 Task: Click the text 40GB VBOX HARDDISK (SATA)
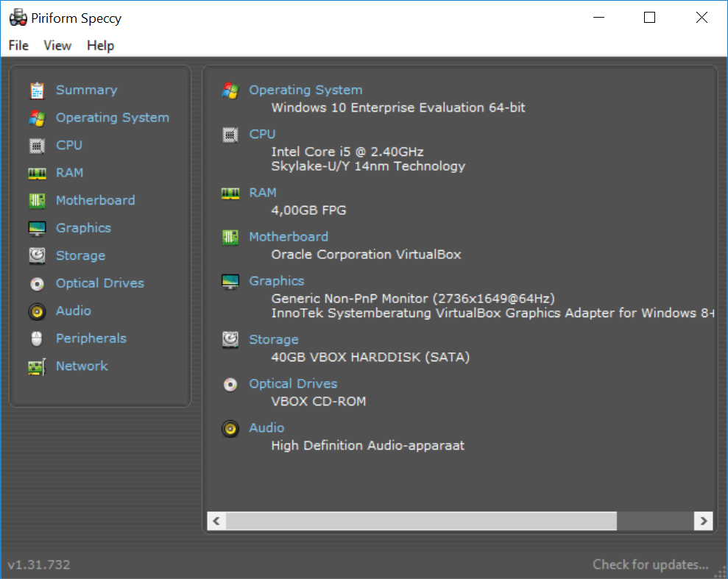coord(370,358)
